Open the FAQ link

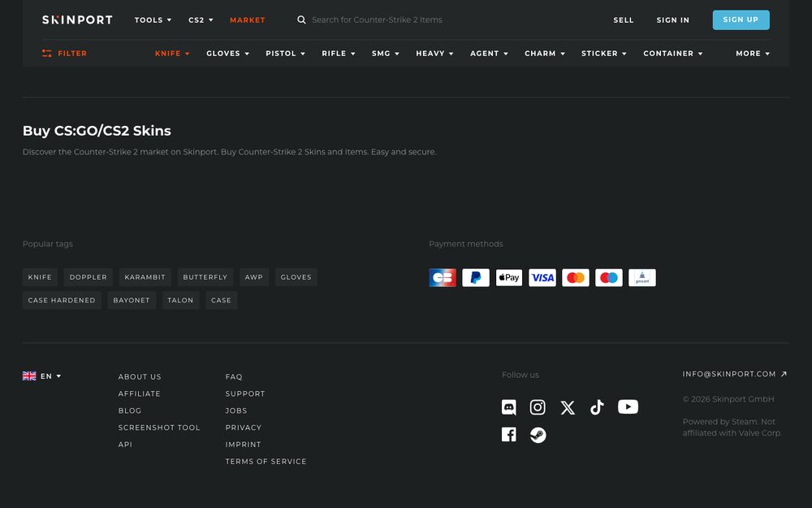tap(234, 377)
